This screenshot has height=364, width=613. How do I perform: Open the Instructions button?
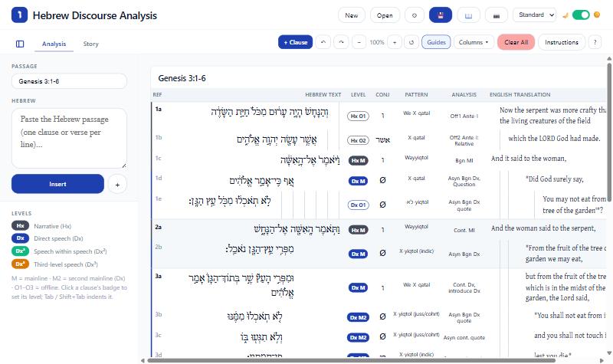(x=562, y=42)
